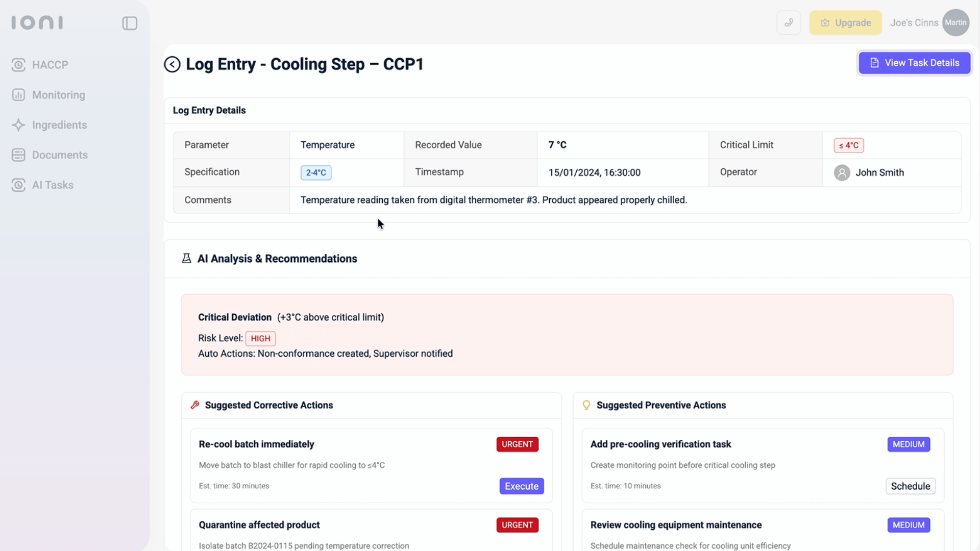Open the HACCP section

tap(50, 65)
